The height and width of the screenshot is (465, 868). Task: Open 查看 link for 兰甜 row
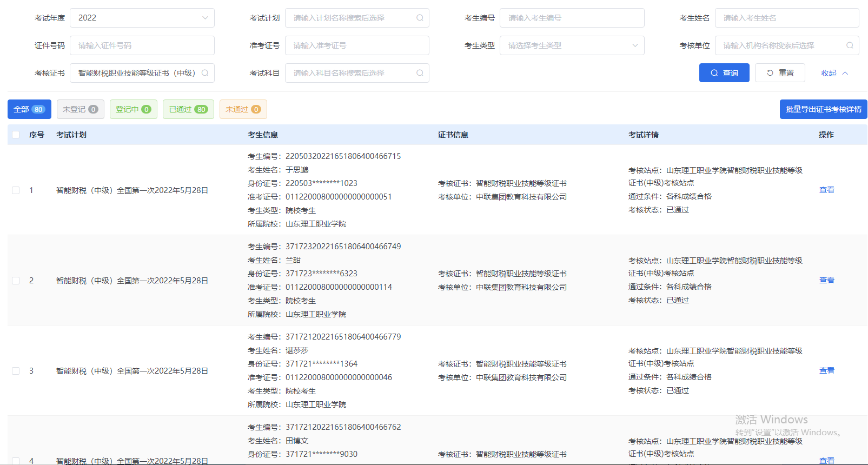(x=827, y=280)
